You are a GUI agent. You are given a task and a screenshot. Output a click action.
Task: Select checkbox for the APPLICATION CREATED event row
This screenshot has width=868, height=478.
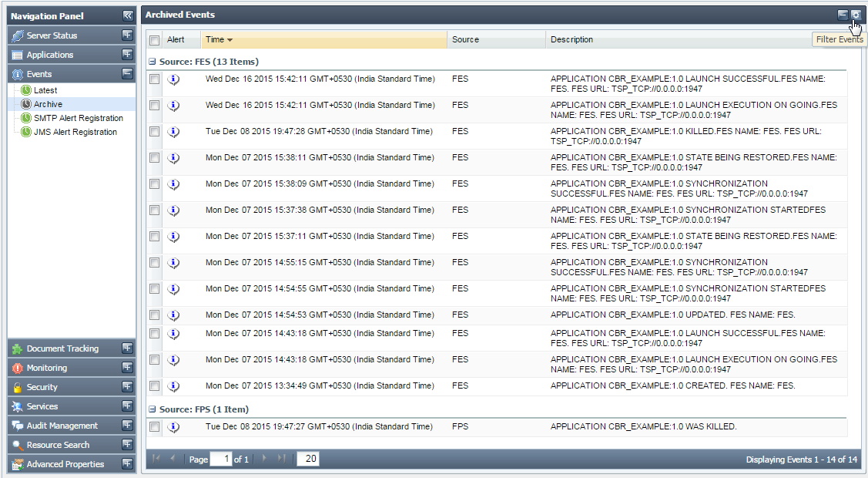click(x=155, y=385)
